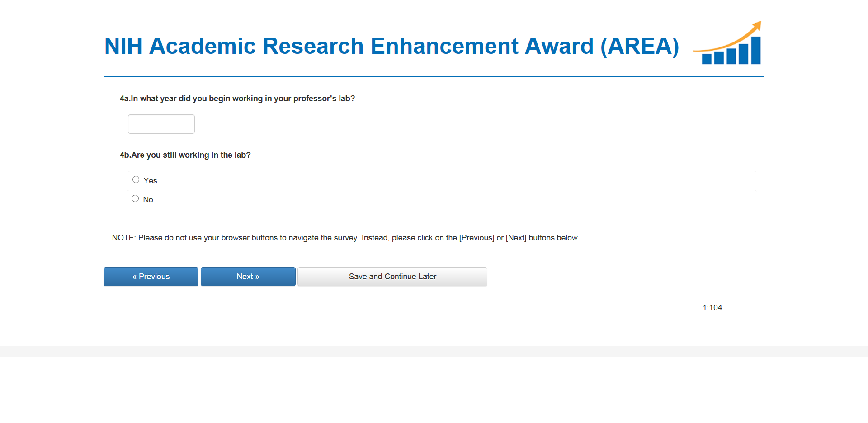
Task: Click the NIH Academic Research Enhancement Award title
Action: (x=348, y=46)
